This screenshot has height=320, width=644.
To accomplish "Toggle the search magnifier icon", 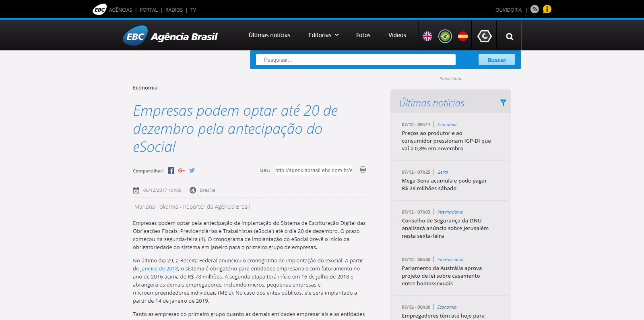I will point(510,37).
